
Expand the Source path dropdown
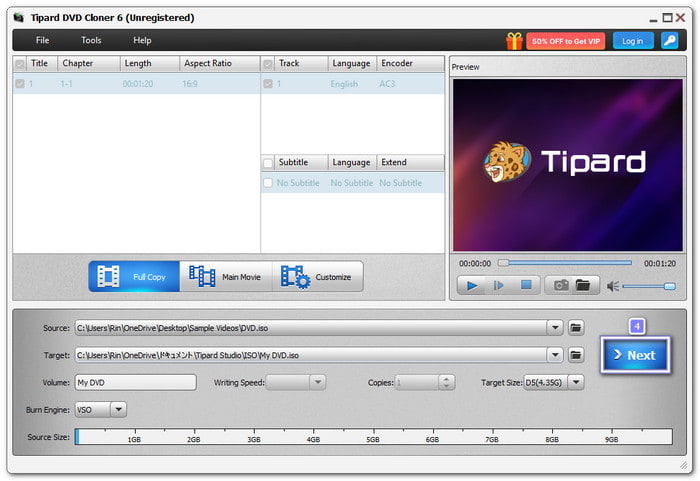tap(555, 327)
